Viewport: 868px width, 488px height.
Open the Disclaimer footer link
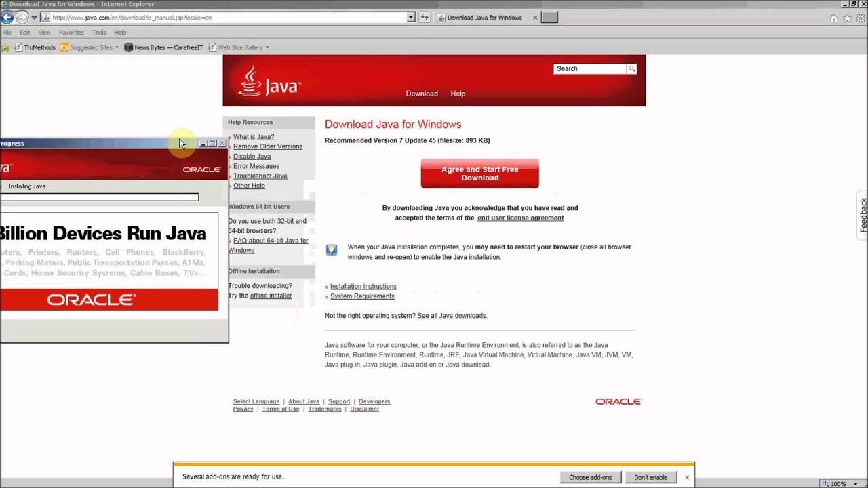tap(365, 409)
